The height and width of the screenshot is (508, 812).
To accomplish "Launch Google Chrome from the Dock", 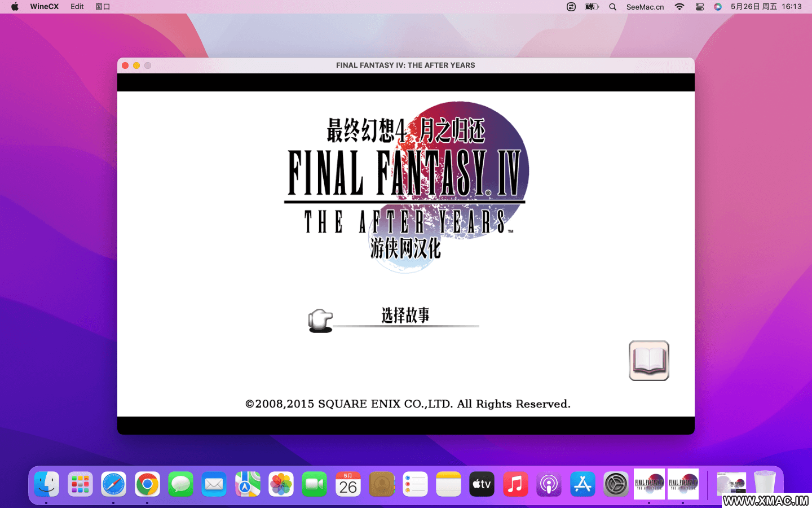I will pyautogui.click(x=147, y=484).
